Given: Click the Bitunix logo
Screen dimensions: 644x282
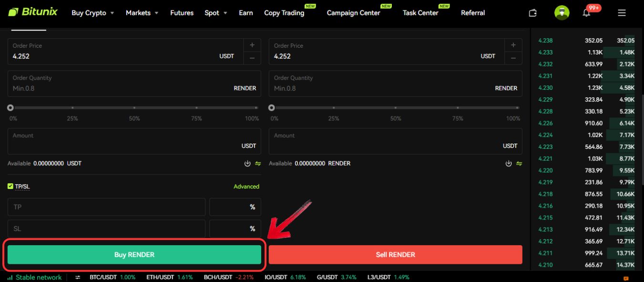Looking at the screenshot, I should tap(32, 12).
